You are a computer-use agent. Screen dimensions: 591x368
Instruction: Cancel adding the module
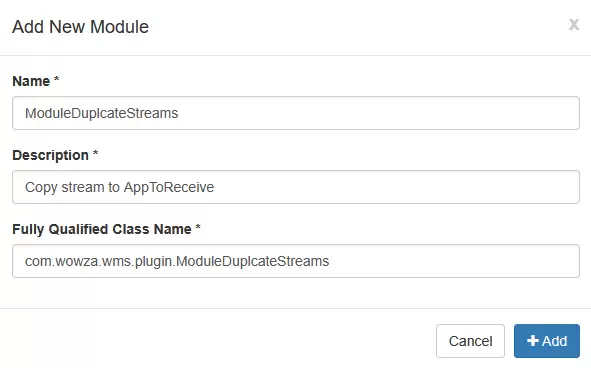[x=470, y=341]
